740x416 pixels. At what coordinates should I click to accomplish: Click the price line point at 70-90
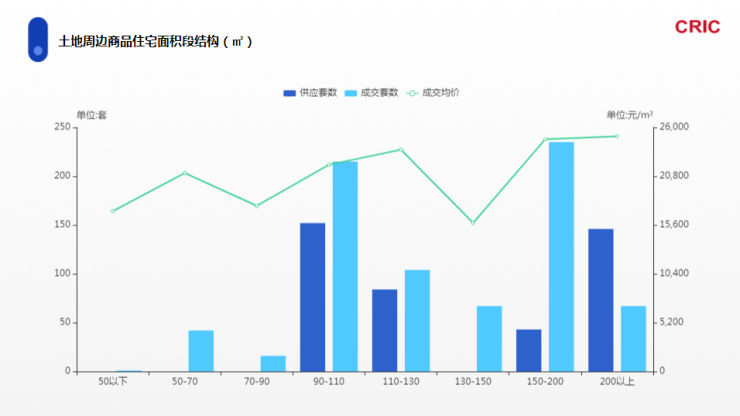[x=257, y=206]
